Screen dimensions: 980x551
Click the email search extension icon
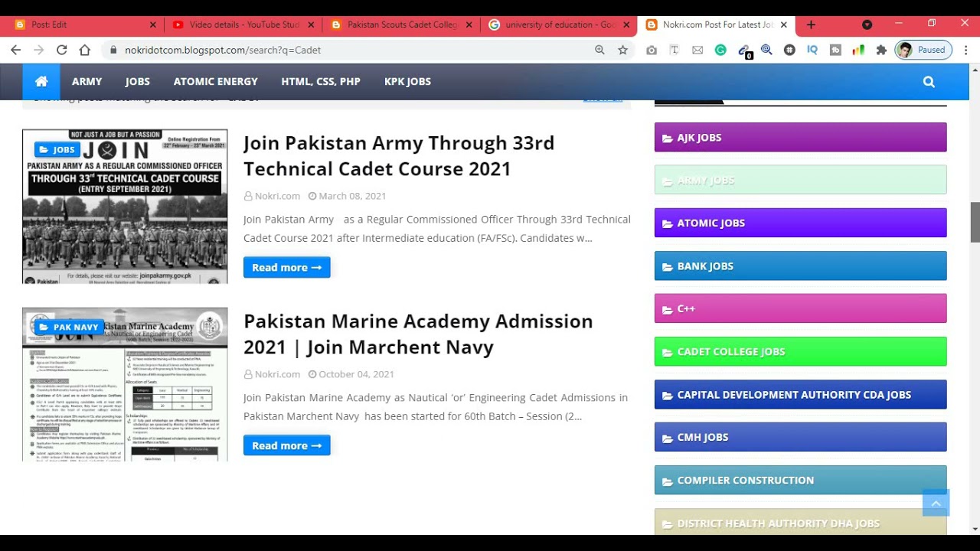point(766,50)
